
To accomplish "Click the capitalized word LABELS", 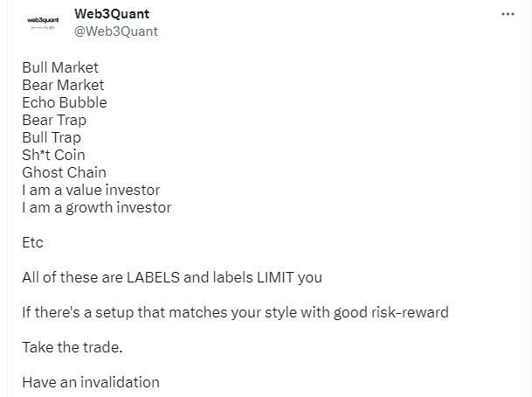I will [153, 277].
